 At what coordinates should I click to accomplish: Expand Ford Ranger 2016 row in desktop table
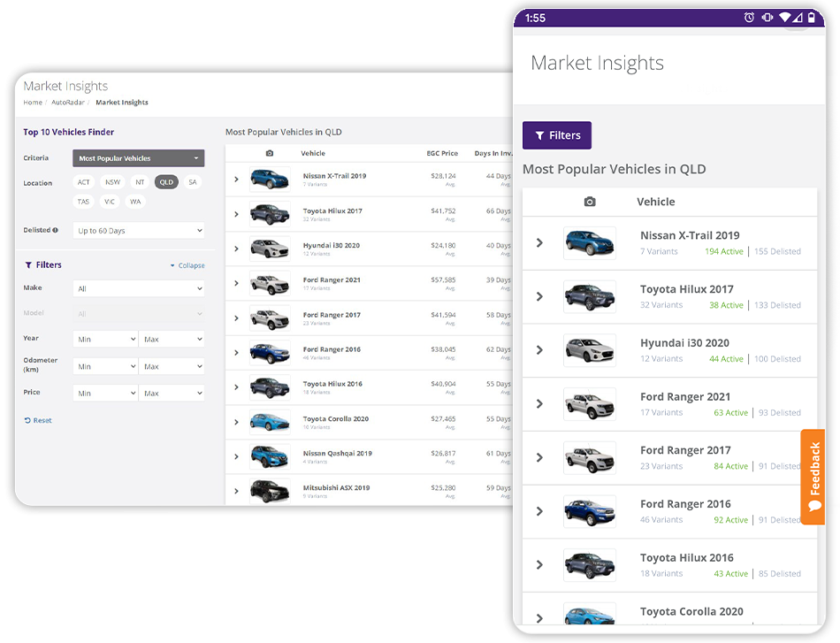tap(236, 353)
